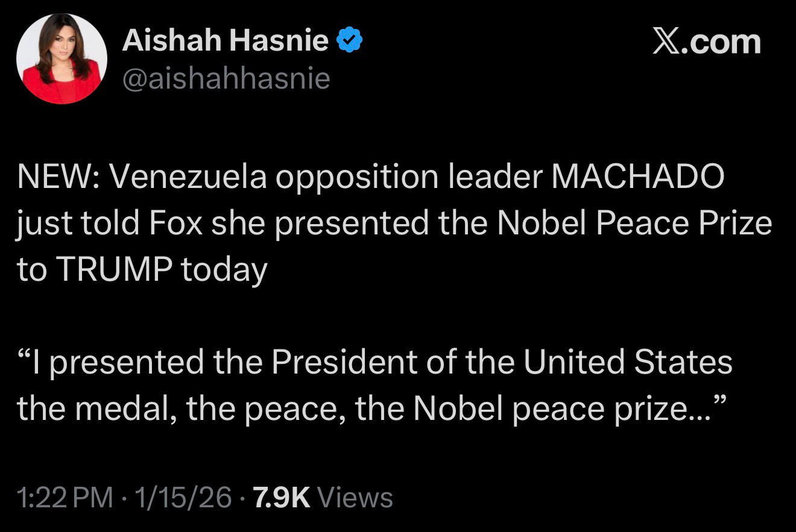Select the 1/15/26 post date
Image resolution: width=796 pixels, height=532 pixels.
click(x=183, y=498)
